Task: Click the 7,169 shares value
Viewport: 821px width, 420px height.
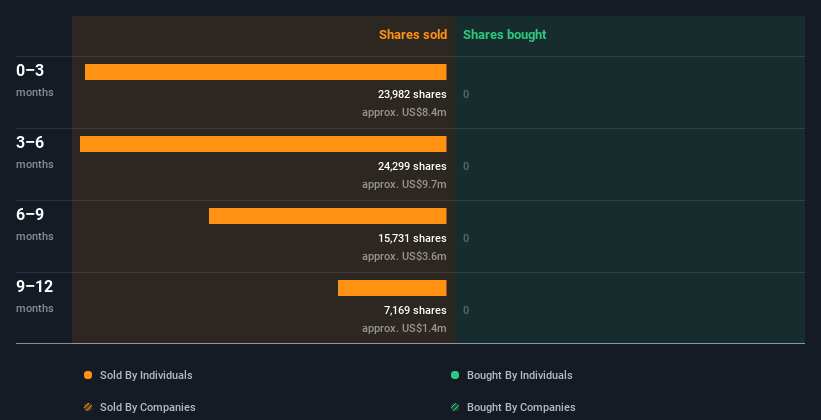Action: (415, 311)
